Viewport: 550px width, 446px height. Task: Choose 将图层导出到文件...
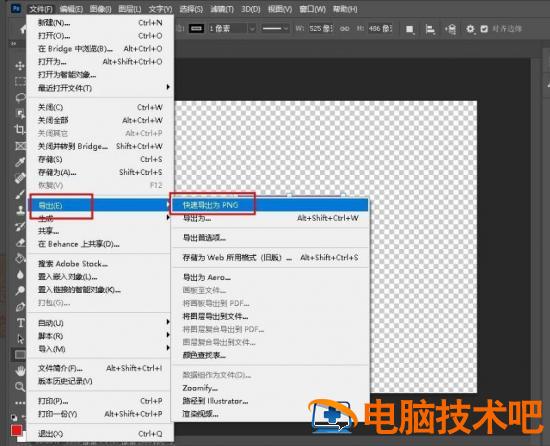[x=269, y=316]
